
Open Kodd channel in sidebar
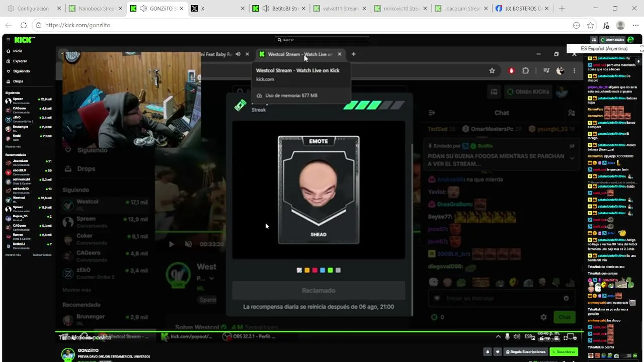click(29, 137)
